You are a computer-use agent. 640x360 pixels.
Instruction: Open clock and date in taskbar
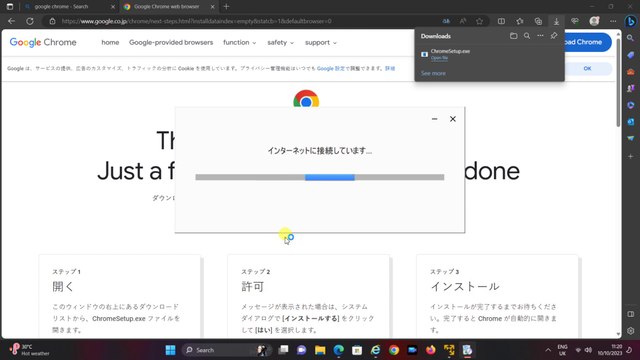(x=610, y=350)
